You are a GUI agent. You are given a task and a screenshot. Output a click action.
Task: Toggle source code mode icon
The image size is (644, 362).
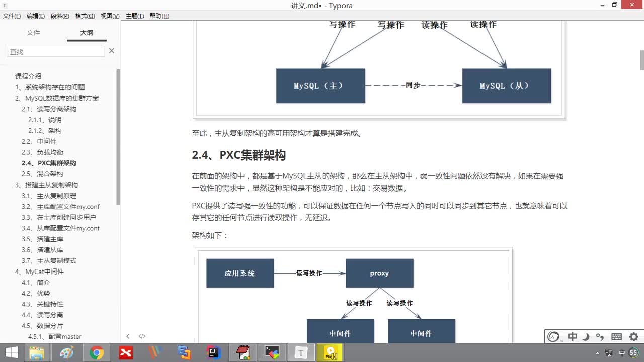142,336
